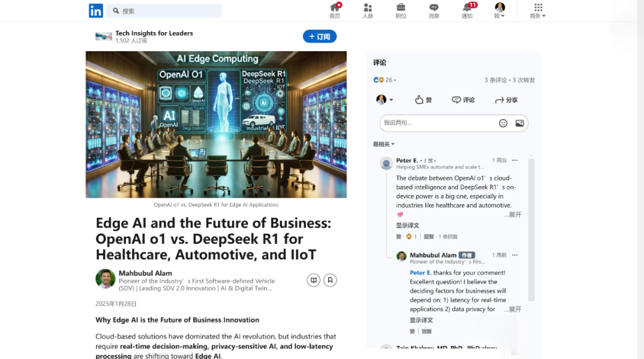The width and height of the screenshot is (644, 359).
Task: Click the Peter E. mention in reply
Action: 420,273
